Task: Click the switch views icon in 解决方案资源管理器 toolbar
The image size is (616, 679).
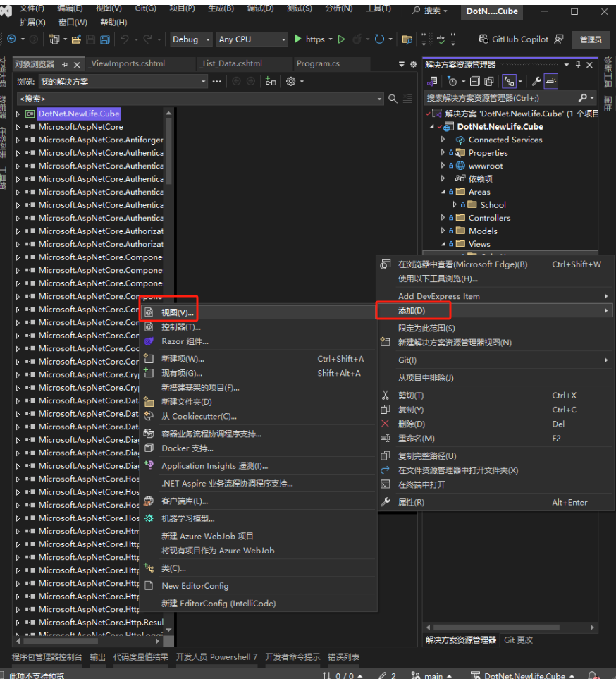Action: pyautogui.click(x=432, y=81)
